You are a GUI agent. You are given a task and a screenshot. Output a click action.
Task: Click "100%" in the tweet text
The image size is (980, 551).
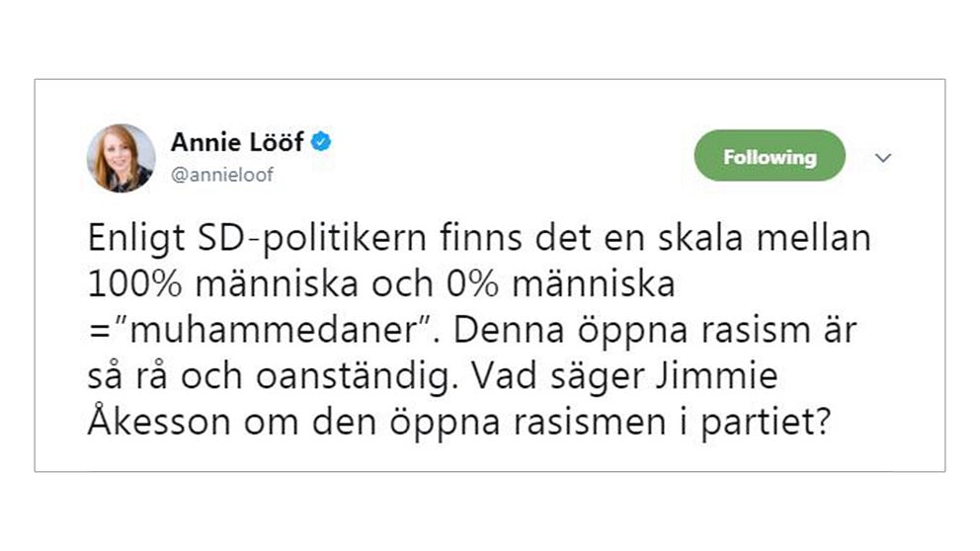click(x=135, y=284)
